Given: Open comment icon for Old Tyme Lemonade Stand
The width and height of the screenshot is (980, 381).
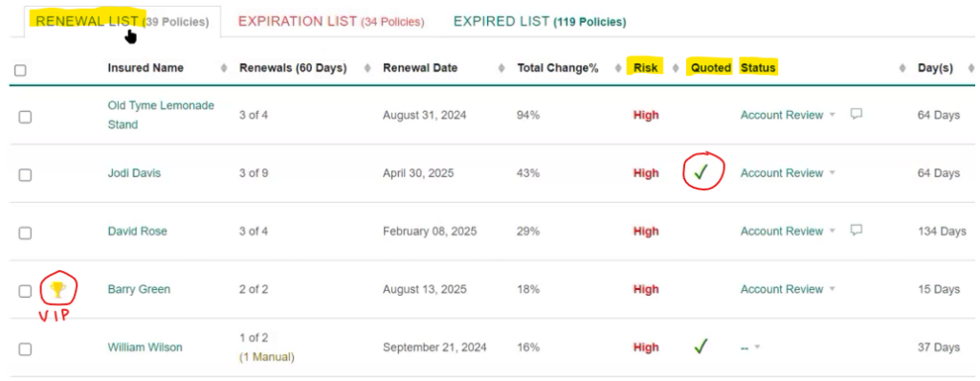Looking at the screenshot, I should click(857, 114).
